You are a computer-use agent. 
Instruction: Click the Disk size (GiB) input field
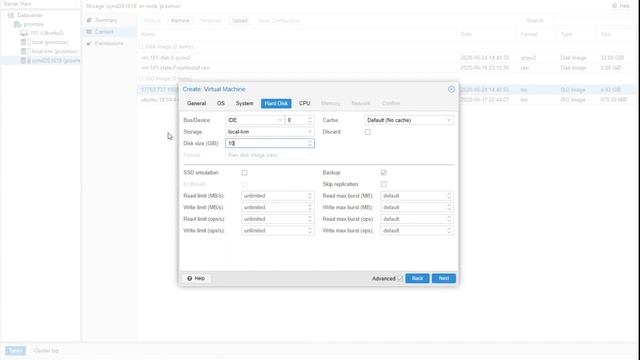[x=266, y=143]
